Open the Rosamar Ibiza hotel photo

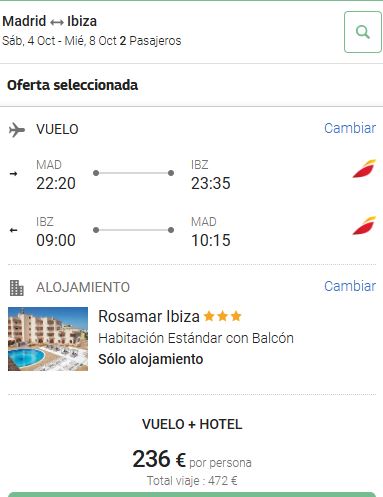click(x=48, y=339)
